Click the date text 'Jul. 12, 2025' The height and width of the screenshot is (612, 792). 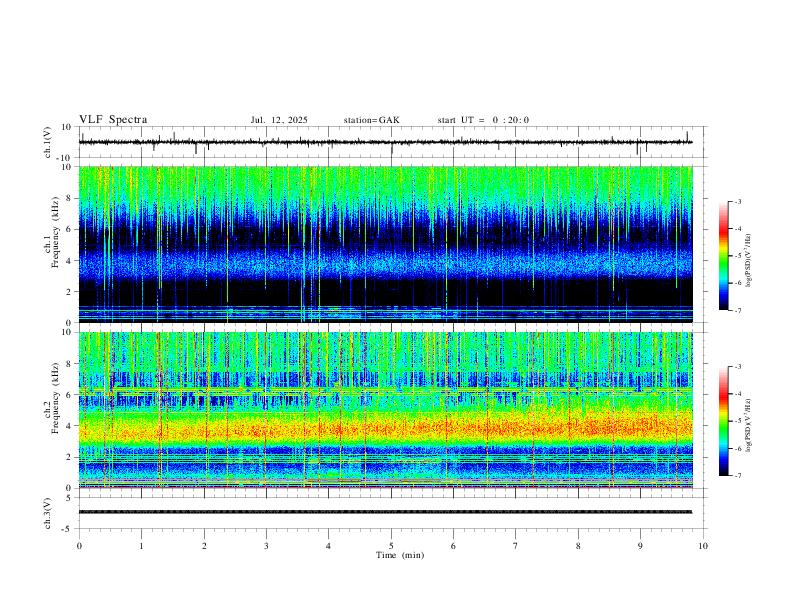point(279,120)
